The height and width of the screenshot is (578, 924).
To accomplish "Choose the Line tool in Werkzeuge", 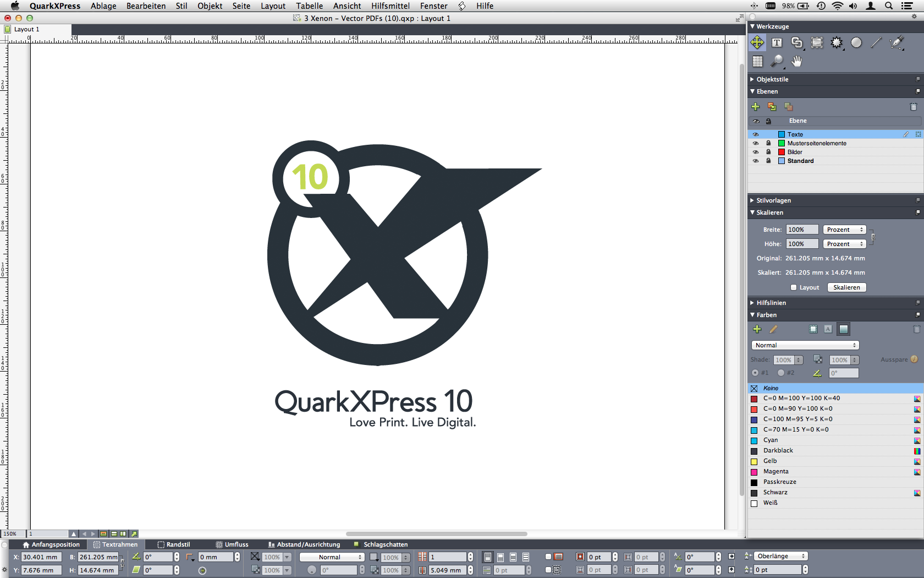I will (x=876, y=43).
